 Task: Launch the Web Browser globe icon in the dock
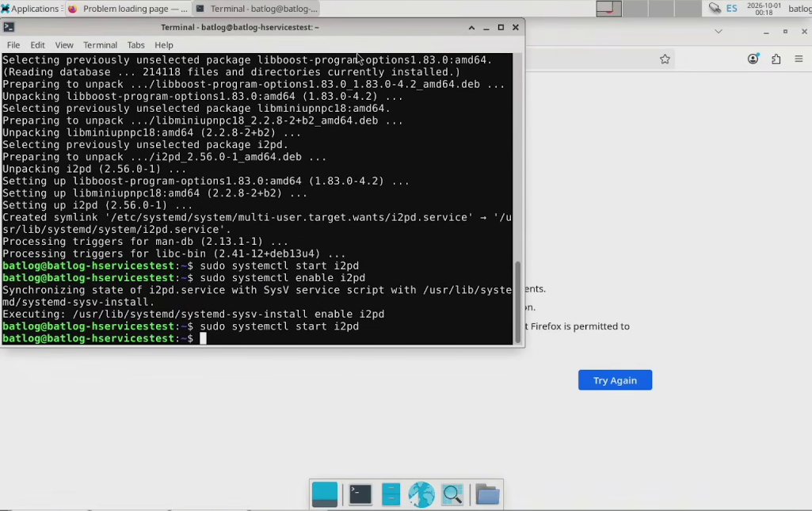coord(421,494)
